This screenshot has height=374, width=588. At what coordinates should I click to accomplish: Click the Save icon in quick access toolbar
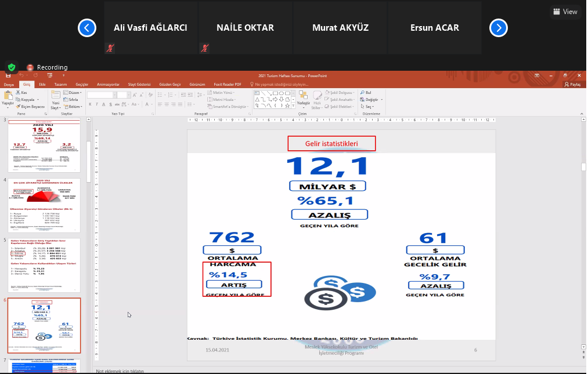[8, 76]
